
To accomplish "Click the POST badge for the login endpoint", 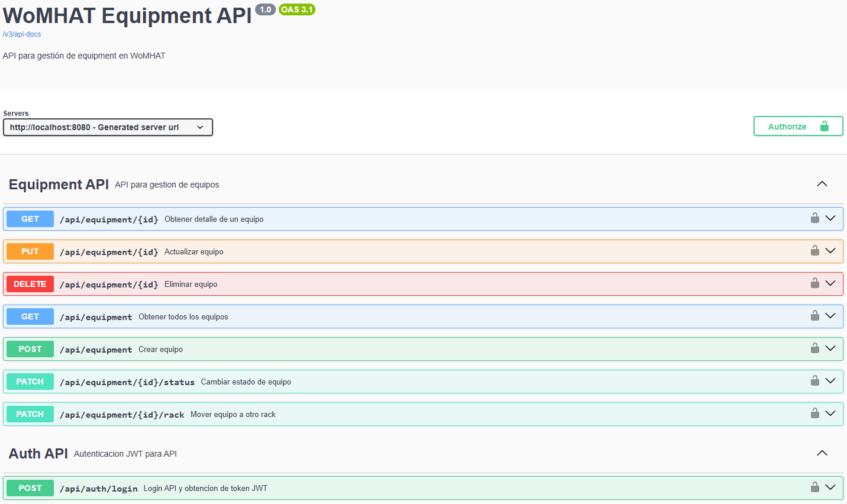I will [30, 488].
